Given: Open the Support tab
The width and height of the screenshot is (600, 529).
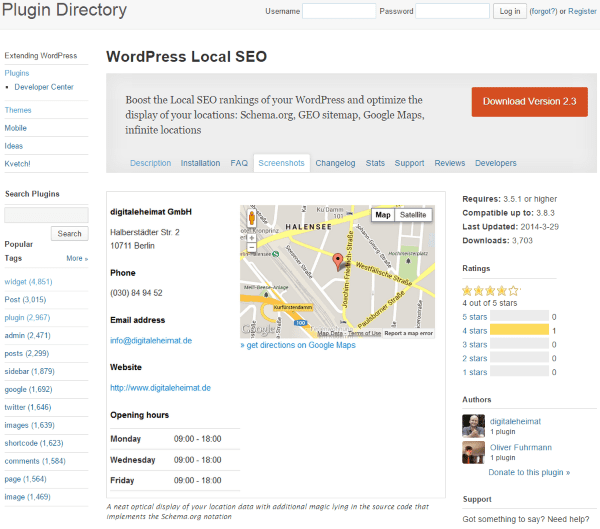Looking at the screenshot, I should [409, 163].
